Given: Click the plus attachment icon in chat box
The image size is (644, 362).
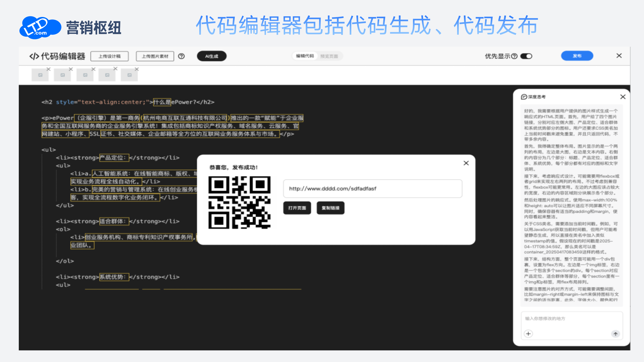Looking at the screenshot, I should click(528, 334).
